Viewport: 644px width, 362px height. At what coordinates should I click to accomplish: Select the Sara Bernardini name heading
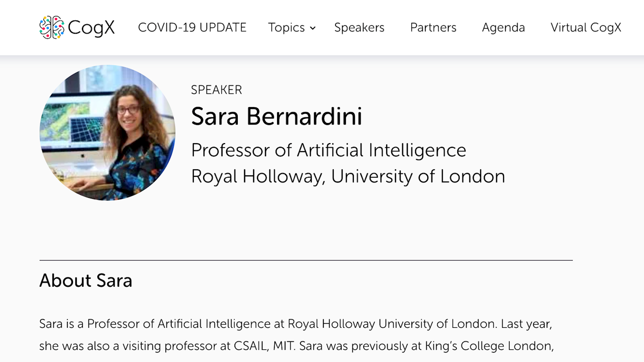click(x=276, y=116)
